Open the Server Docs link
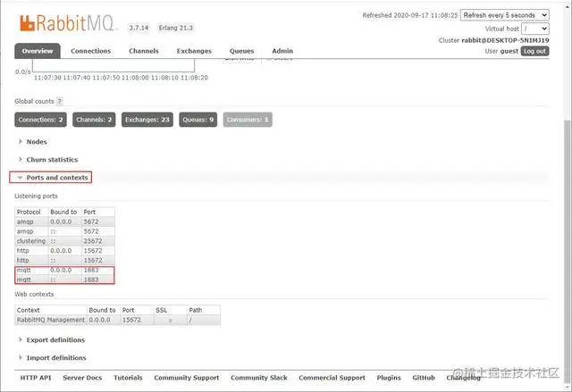This screenshot has width=572, height=392. (x=82, y=378)
